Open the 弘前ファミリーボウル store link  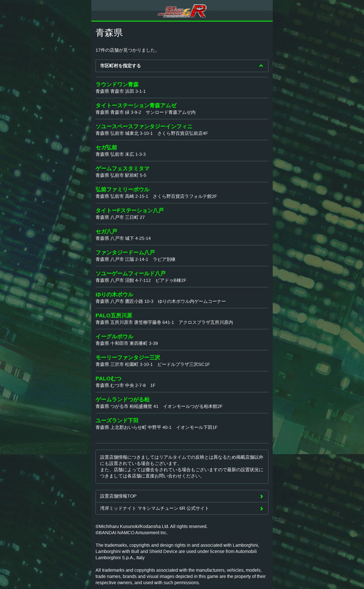pyautogui.click(x=122, y=189)
